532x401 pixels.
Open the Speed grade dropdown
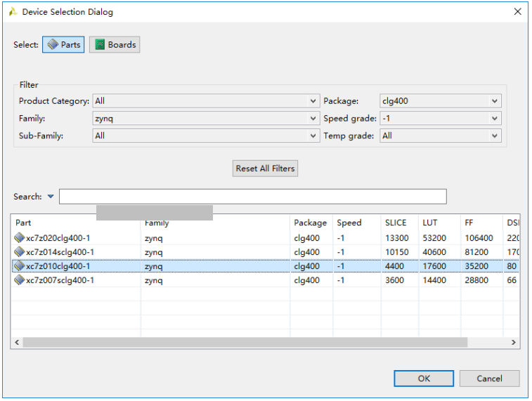(495, 119)
